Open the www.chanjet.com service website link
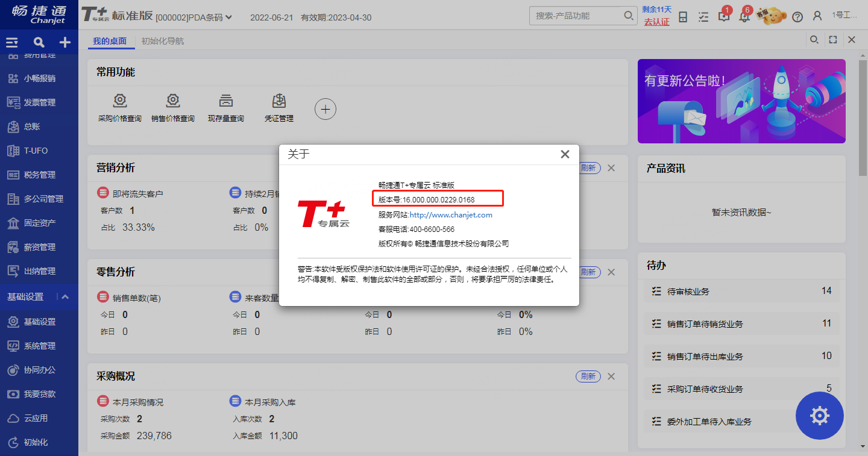Viewport: 868px width, 456px height. click(x=451, y=214)
